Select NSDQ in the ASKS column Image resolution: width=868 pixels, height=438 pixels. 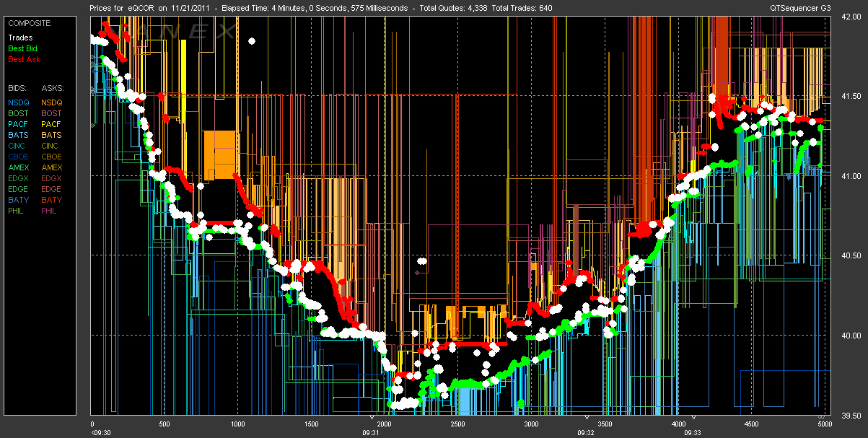coord(52,102)
